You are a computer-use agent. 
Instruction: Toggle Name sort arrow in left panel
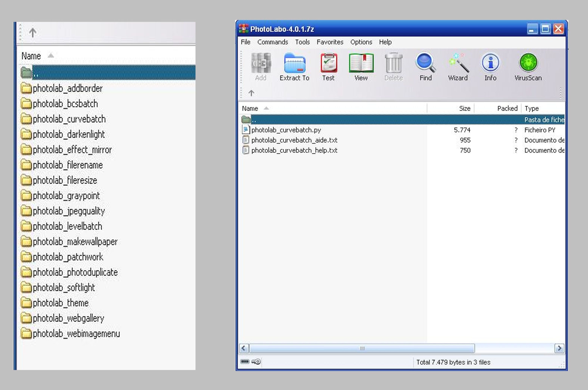point(51,56)
